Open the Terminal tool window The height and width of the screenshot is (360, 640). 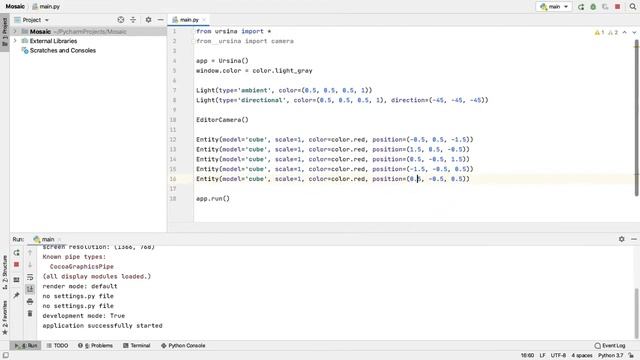(137, 345)
